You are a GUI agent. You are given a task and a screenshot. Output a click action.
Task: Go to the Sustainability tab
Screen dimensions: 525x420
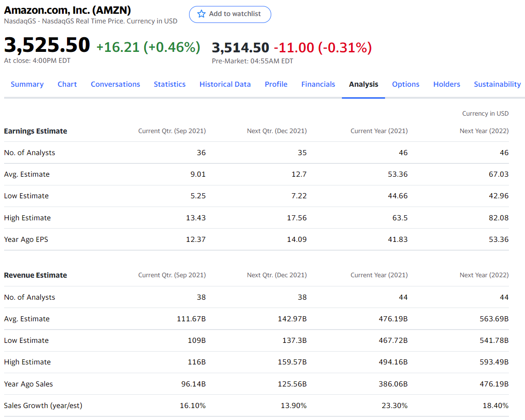(x=497, y=84)
